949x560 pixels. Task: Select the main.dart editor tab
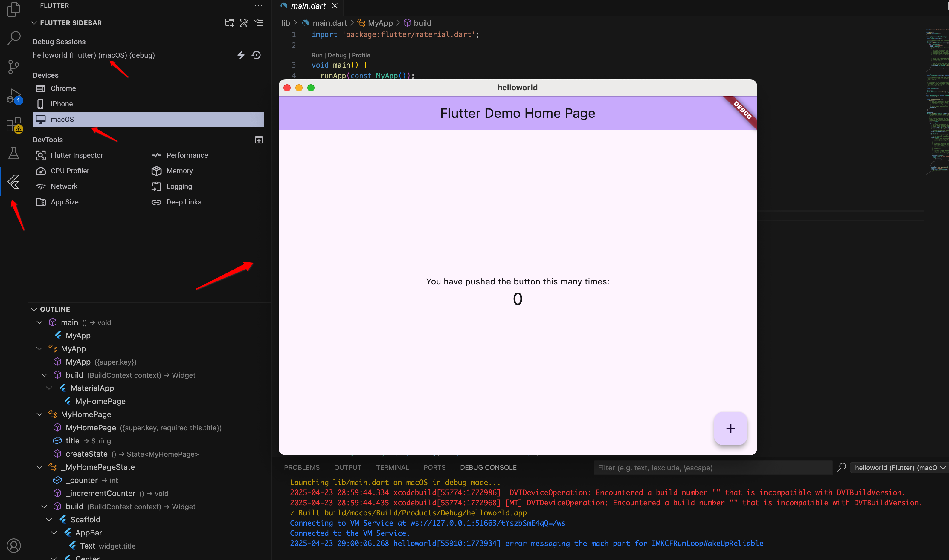[308, 6]
